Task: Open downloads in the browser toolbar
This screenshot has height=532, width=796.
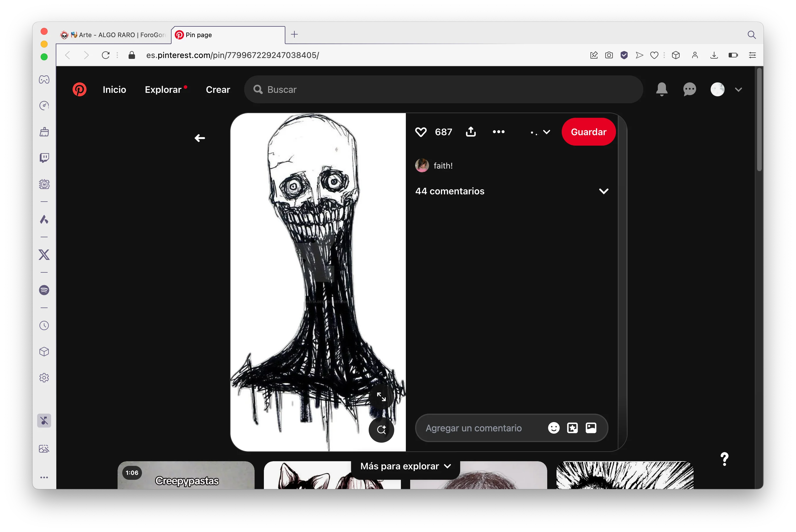Action: pos(714,55)
